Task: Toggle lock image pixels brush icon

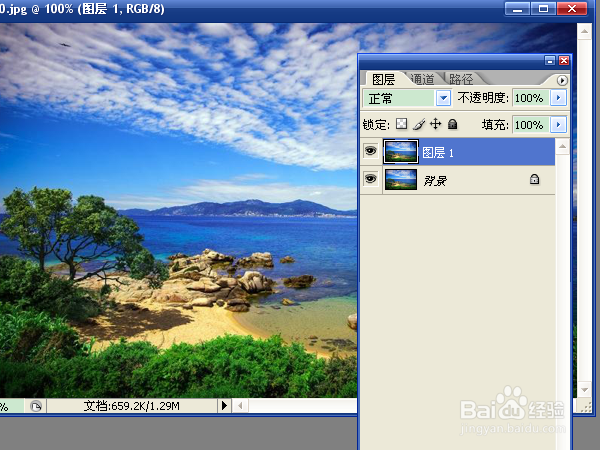Action: (419, 124)
